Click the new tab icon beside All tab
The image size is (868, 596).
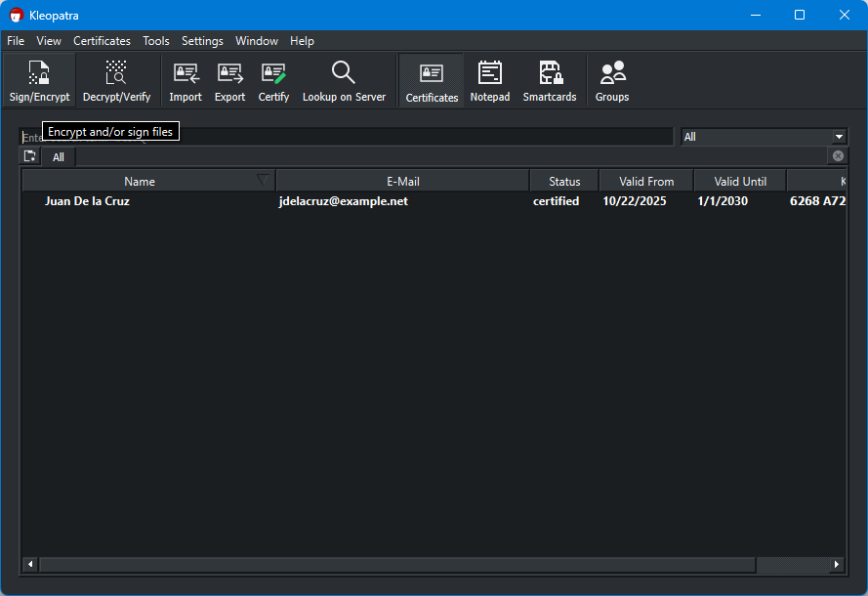(x=30, y=156)
